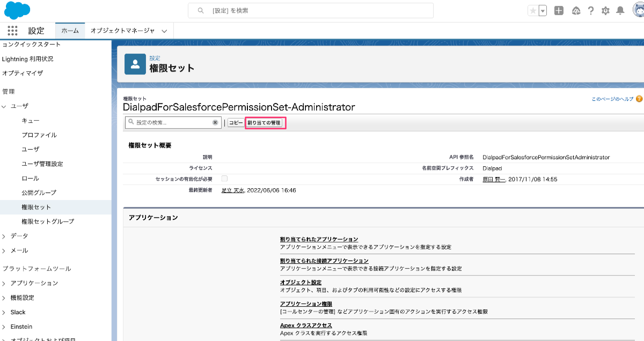Viewport: 644px width, 341px height.
Task: Focus the [設定] を検索 global search field
Action: 311,11
